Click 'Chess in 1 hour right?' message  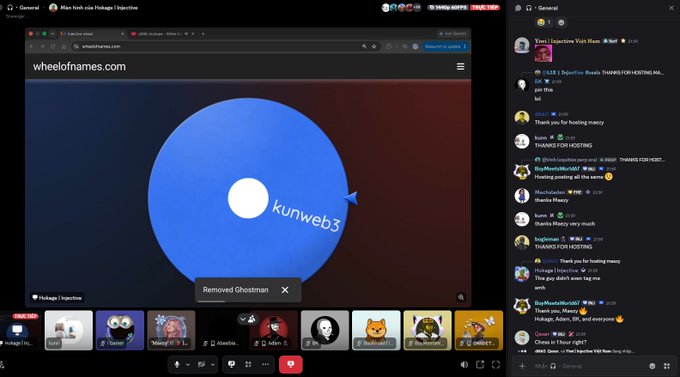[560, 342]
